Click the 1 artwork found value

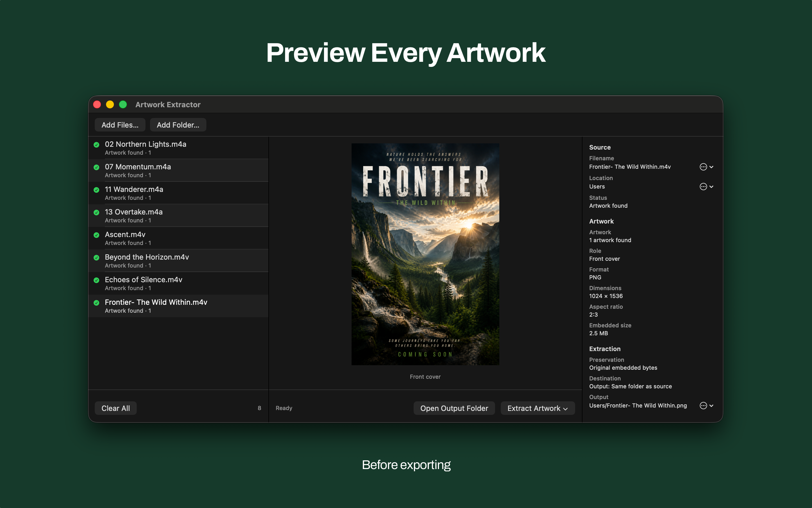point(610,240)
